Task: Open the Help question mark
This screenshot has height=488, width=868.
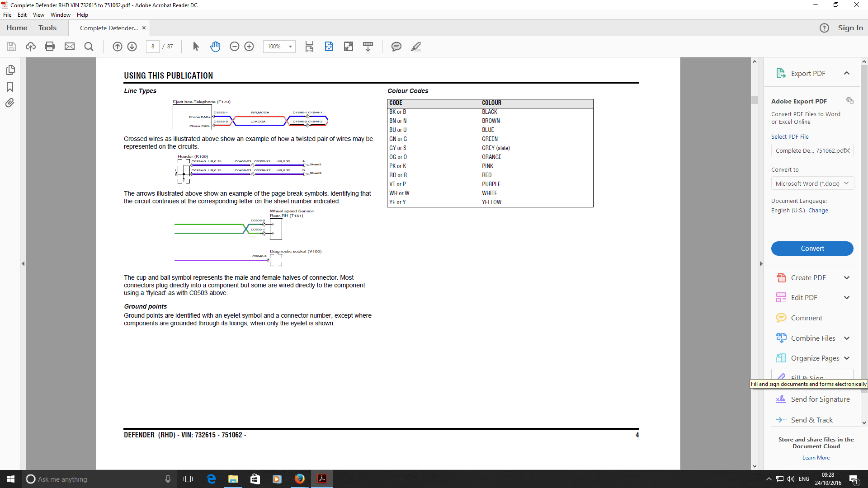Action: coord(824,28)
